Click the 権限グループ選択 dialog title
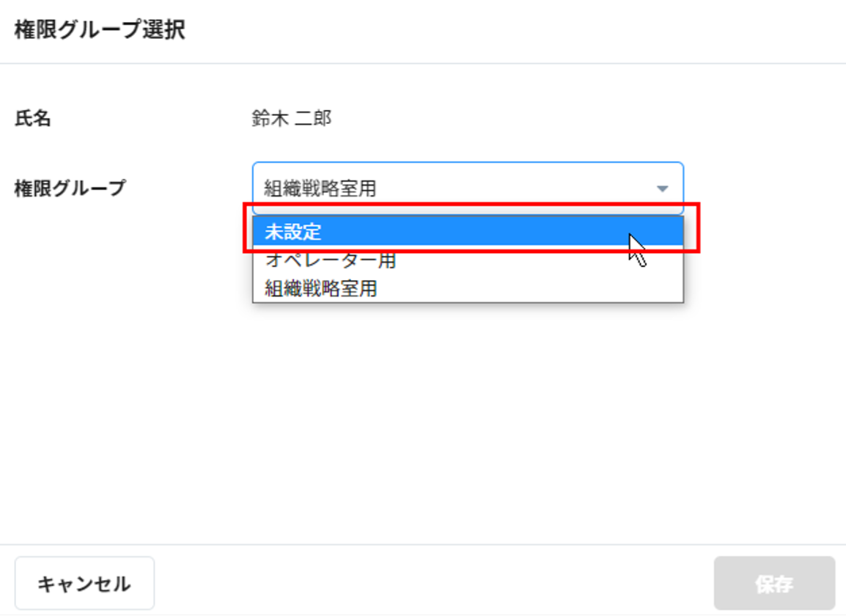 click(100, 31)
